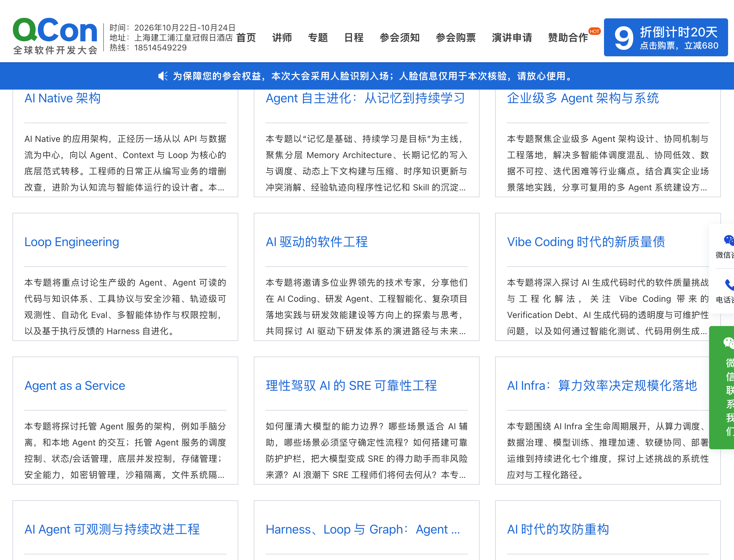Open the 企业级多 Agent 架构与系统 track
The width and height of the screenshot is (734, 560).
(583, 98)
